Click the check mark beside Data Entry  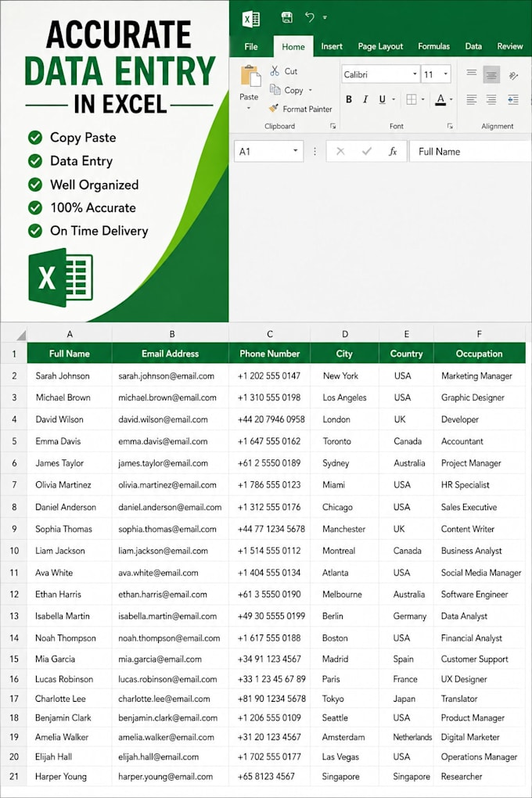pos(35,161)
